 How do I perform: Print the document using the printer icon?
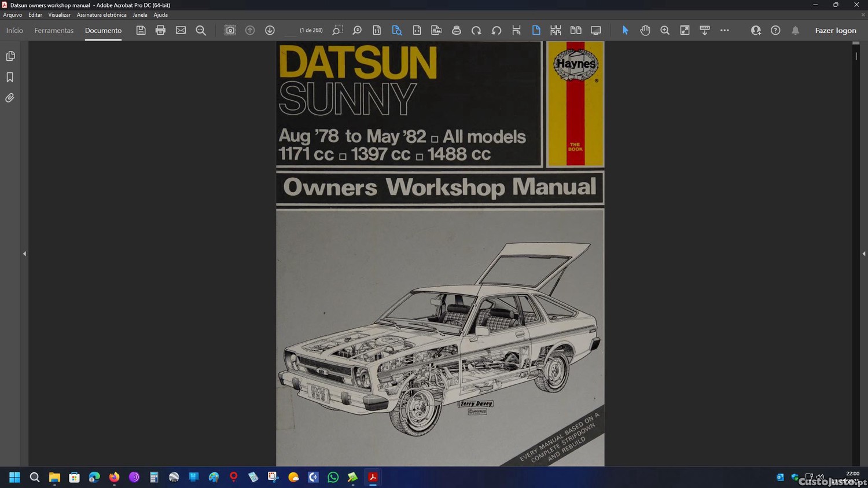click(160, 30)
